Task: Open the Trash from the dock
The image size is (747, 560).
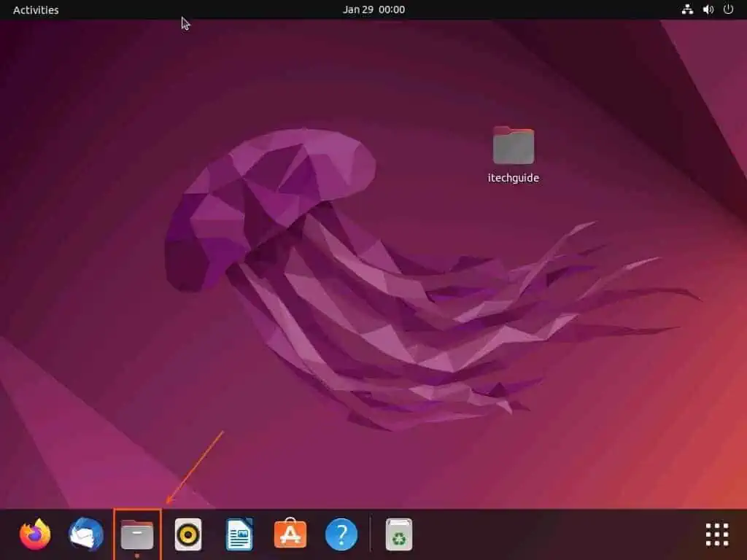Action: pos(398,534)
